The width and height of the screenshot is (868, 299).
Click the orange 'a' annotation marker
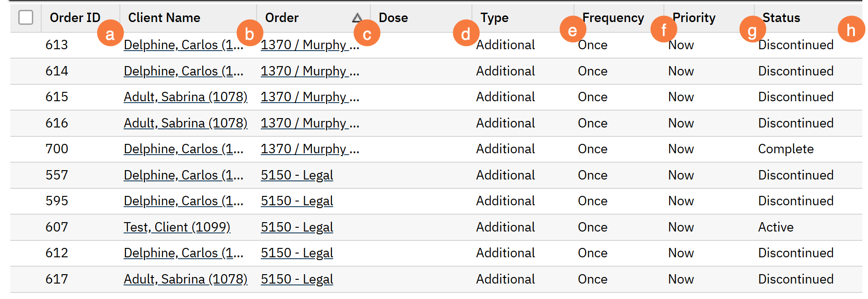tap(110, 33)
